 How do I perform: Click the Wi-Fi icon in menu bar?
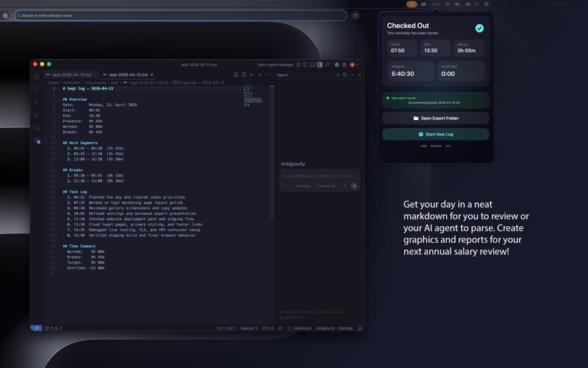pyautogui.click(x=447, y=4)
